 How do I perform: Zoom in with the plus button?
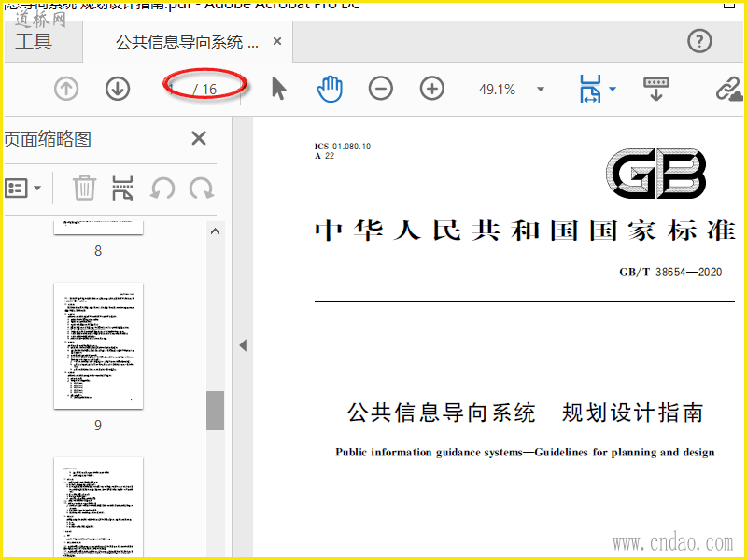[x=432, y=89]
